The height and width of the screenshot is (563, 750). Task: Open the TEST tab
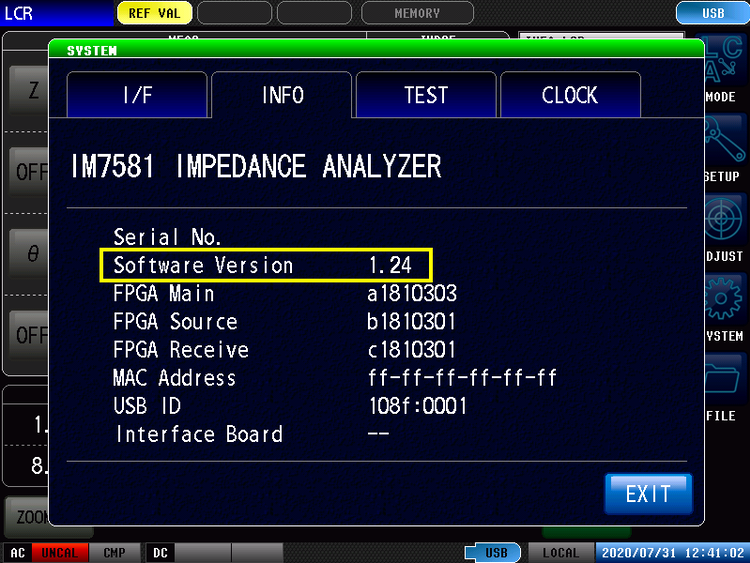[x=426, y=95]
